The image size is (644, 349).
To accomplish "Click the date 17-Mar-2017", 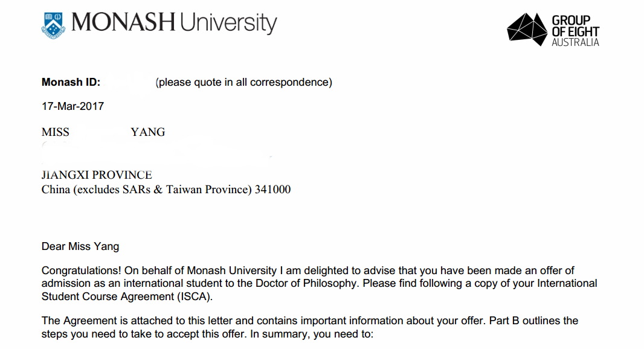I will click(x=72, y=106).
